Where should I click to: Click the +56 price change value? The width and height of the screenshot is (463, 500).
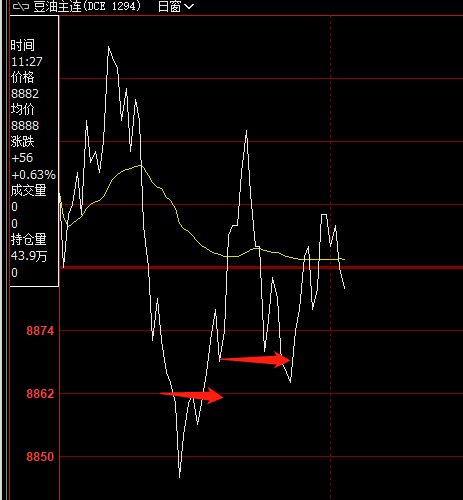[x=22, y=158]
